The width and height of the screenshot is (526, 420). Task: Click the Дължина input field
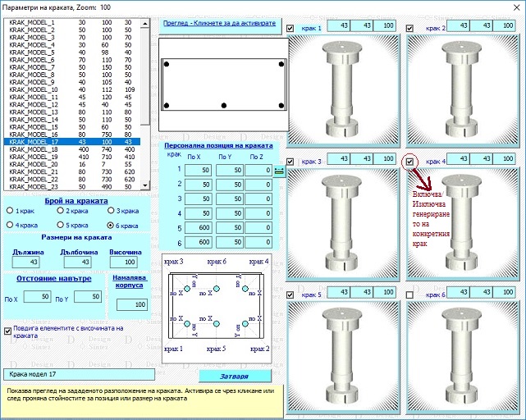[25, 262]
